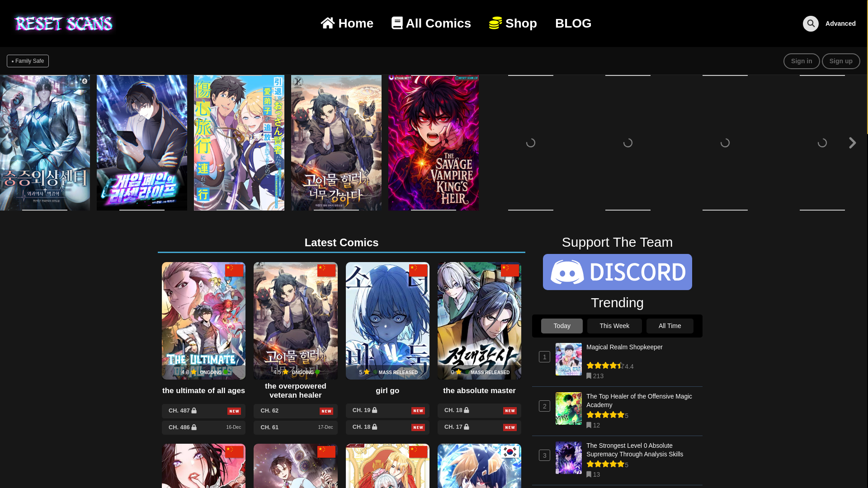This screenshot has width=868, height=488.
Task: Visit the Shop menu item
Action: pyautogui.click(x=513, y=23)
